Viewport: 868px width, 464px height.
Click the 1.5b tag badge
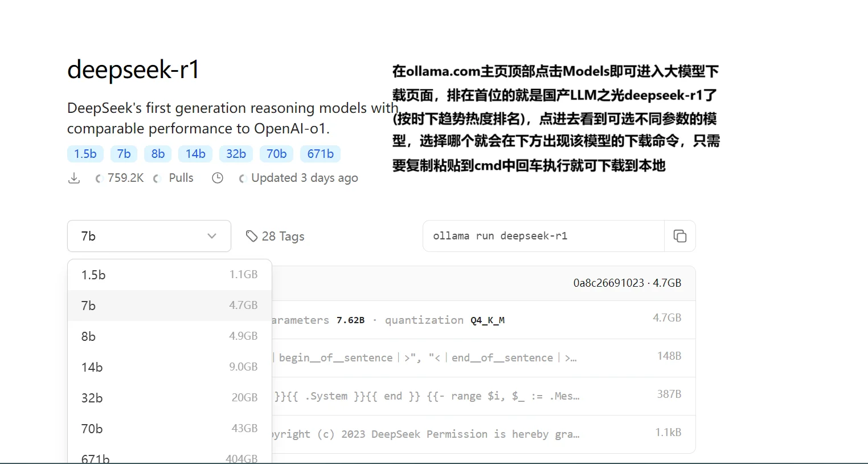click(85, 153)
